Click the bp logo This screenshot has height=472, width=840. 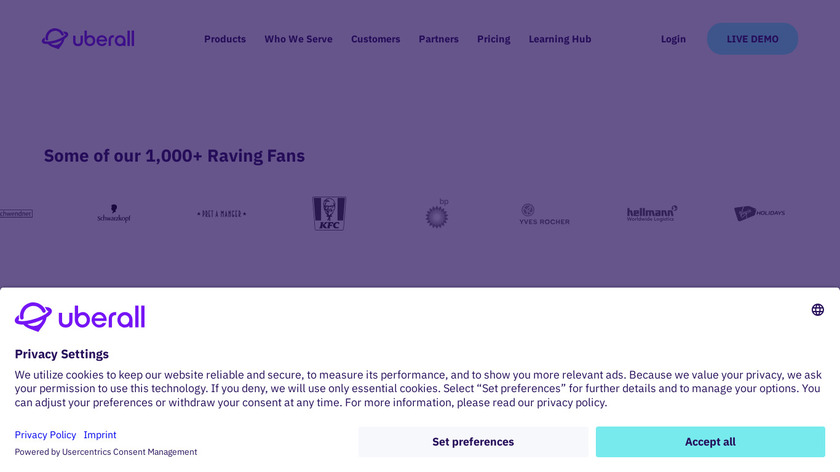[x=438, y=214]
